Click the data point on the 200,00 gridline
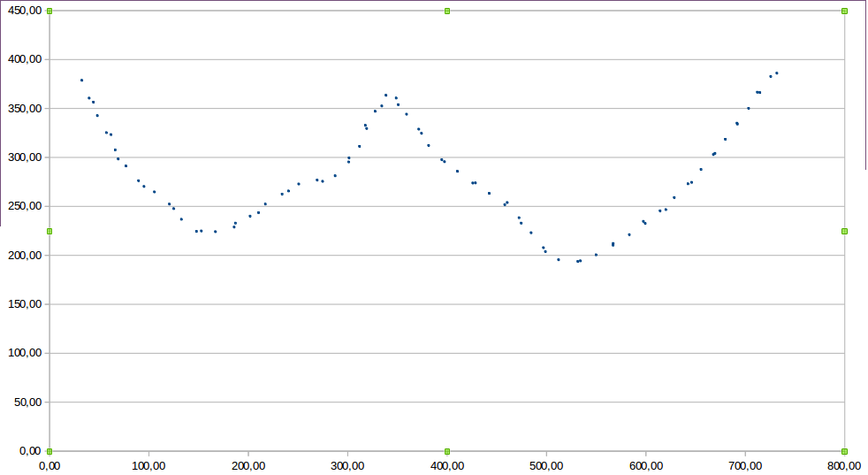This screenshot has height=475, width=868. click(x=596, y=255)
